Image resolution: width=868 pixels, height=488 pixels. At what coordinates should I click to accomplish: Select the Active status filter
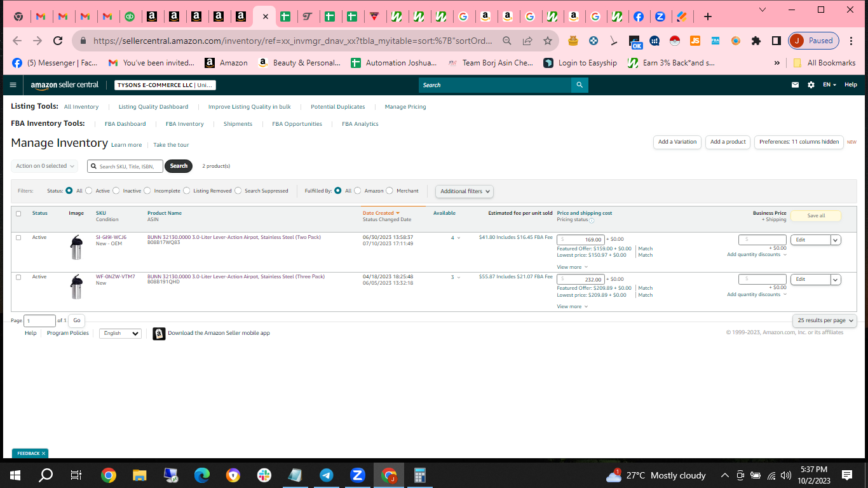pyautogui.click(x=89, y=191)
